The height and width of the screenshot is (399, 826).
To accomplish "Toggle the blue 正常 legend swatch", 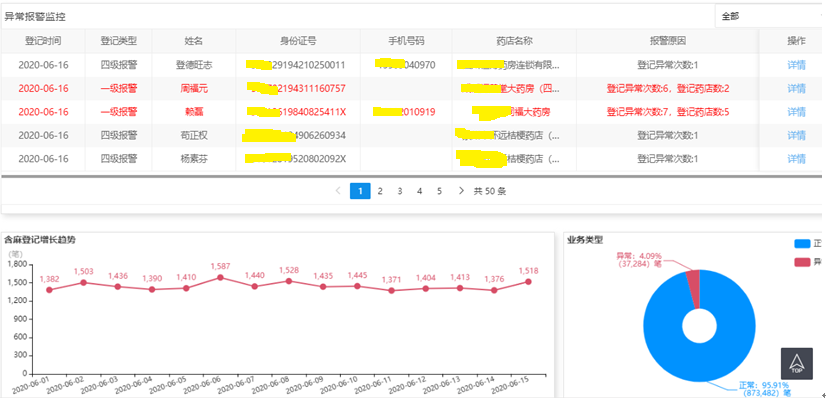I will [802, 244].
